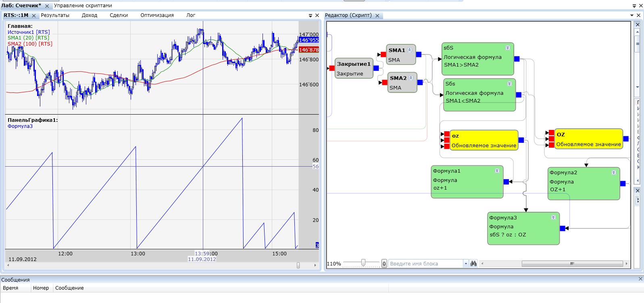Click the Номер column header in messages

(x=41, y=288)
